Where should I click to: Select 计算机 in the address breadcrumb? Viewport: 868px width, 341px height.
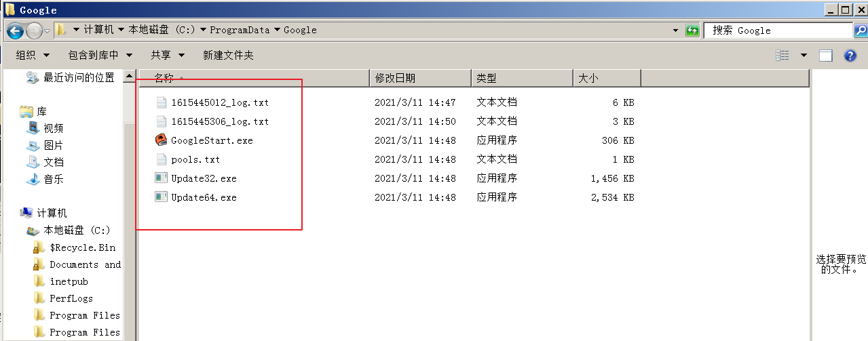pyautogui.click(x=98, y=30)
